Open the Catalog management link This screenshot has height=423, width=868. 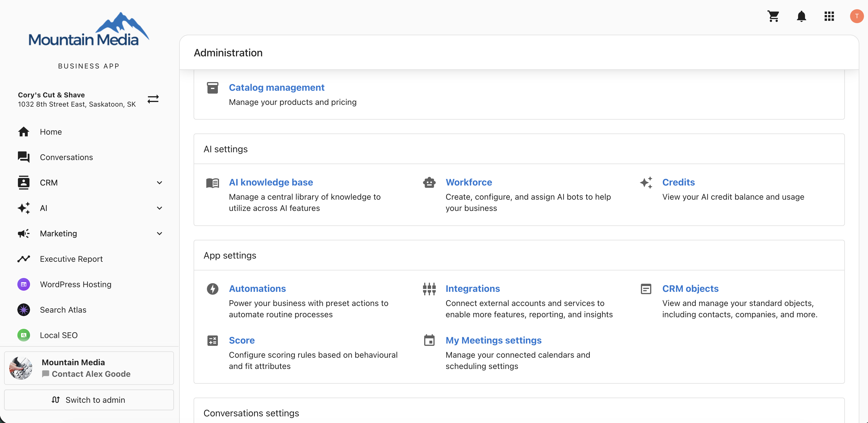point(276,88)
